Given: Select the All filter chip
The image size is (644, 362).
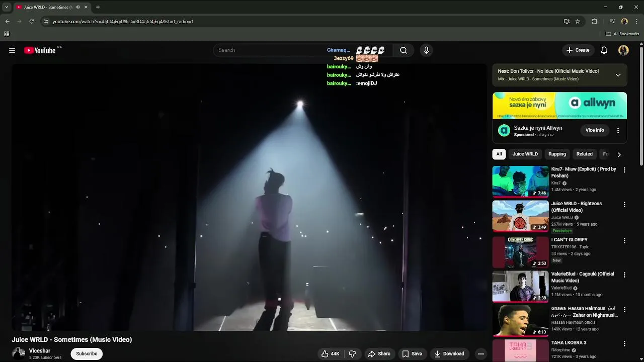Looking at the screenshot, I should point(499,154).
